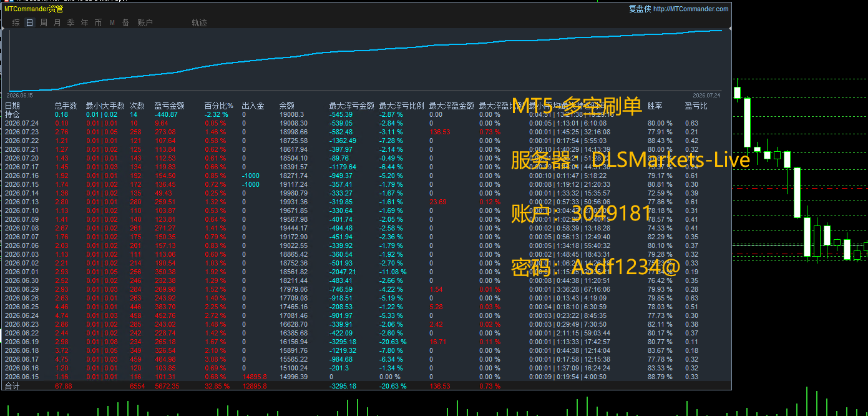Click the 盈亏比 column header

click(696, 106)
